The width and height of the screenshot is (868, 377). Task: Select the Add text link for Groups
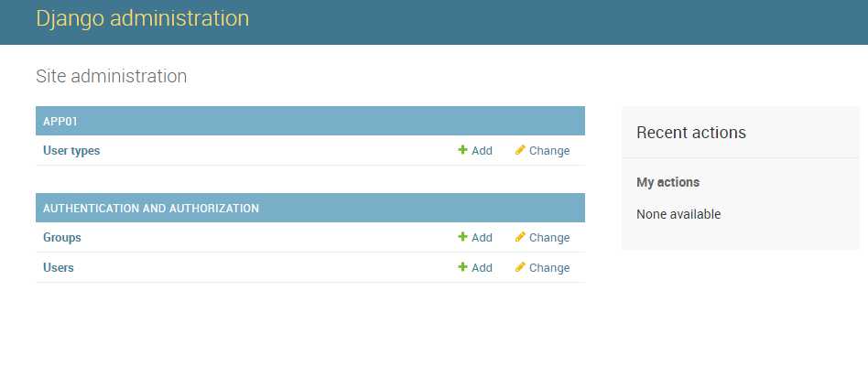point(482,238)
